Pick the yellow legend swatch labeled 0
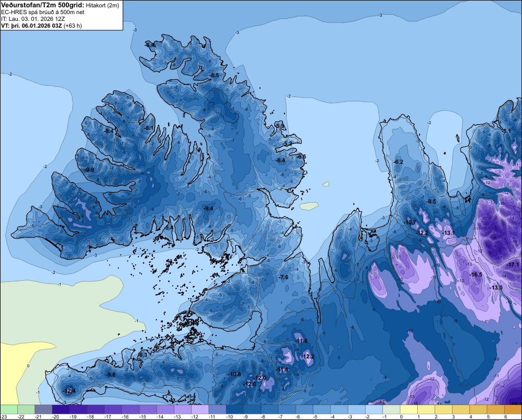 pyautogui.click(x=409, y=410)
